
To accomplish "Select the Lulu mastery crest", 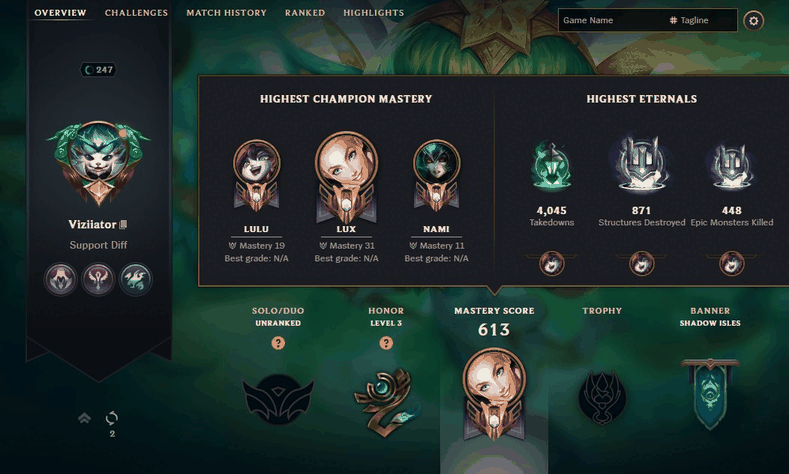I will [256, 176].
